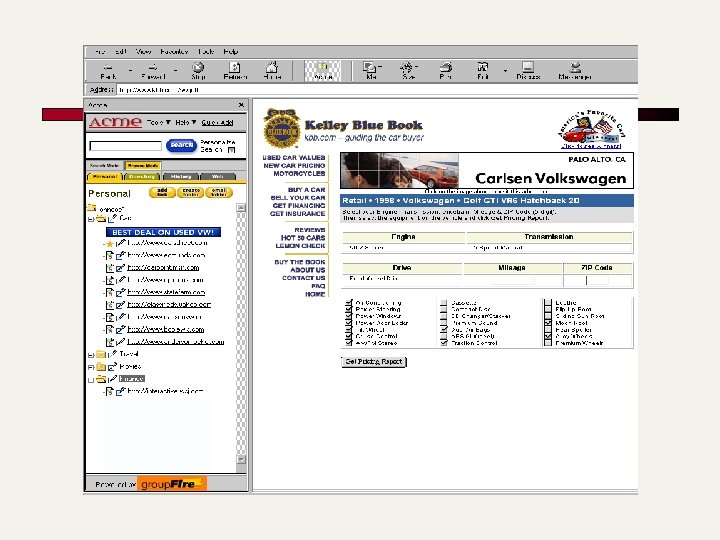Viewport: 720px width, 540px height.
Task: Click the Cars folder icon
Action: click(x=101, y=219)
